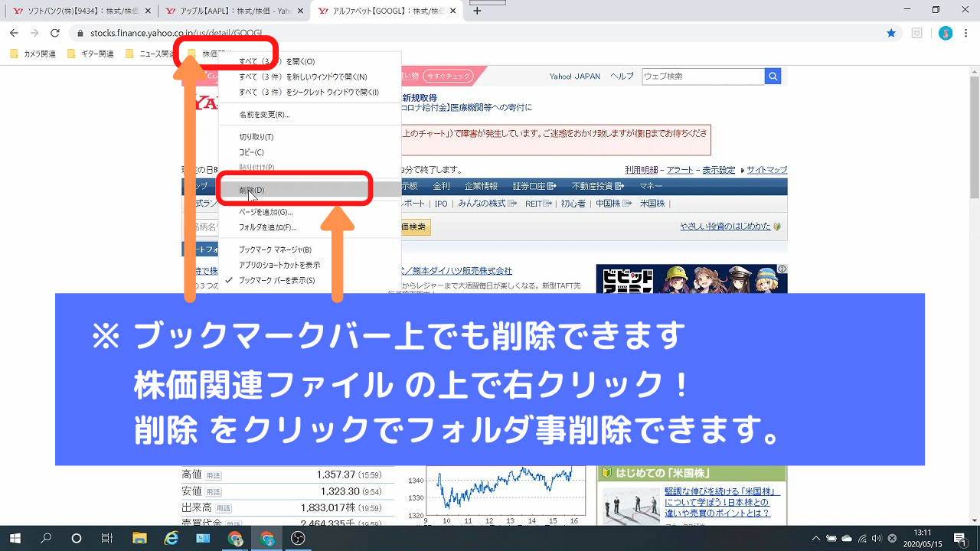Viewport: 980px width, 551px height.
Task: Click the サイトマップ link
Action: pyautogui.click(x=766, y=170)
